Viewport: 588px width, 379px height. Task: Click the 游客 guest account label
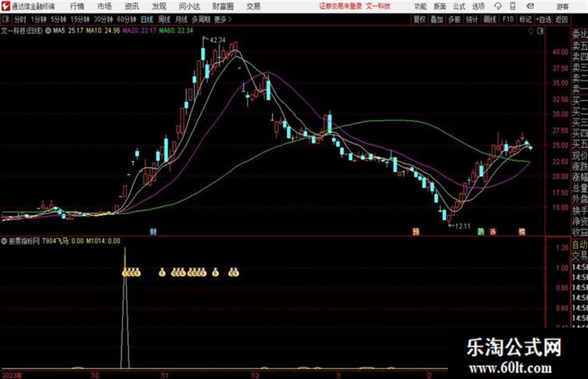click(562, 6)
